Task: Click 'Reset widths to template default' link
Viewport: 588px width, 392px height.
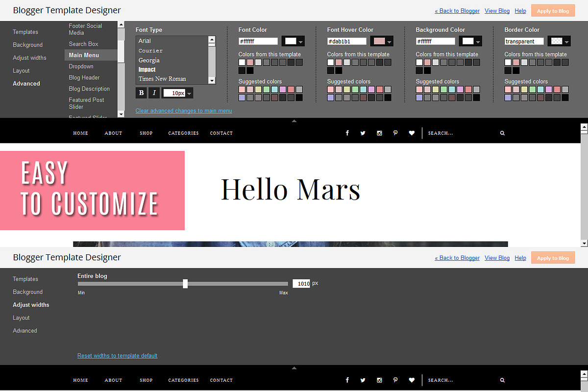Action: [117, 356]
